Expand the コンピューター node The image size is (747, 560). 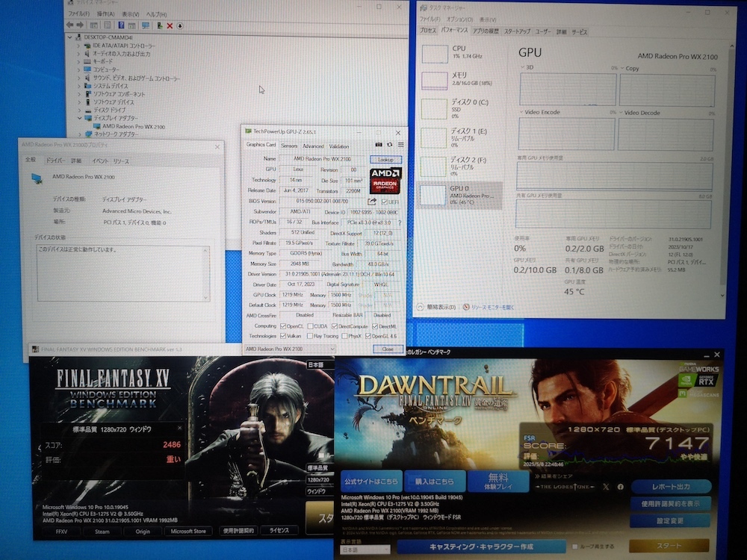pos(78,70)
